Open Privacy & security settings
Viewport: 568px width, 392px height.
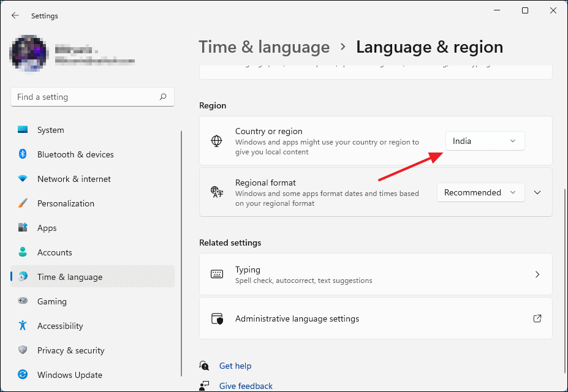pyautogui.click(x=72, y=350)
